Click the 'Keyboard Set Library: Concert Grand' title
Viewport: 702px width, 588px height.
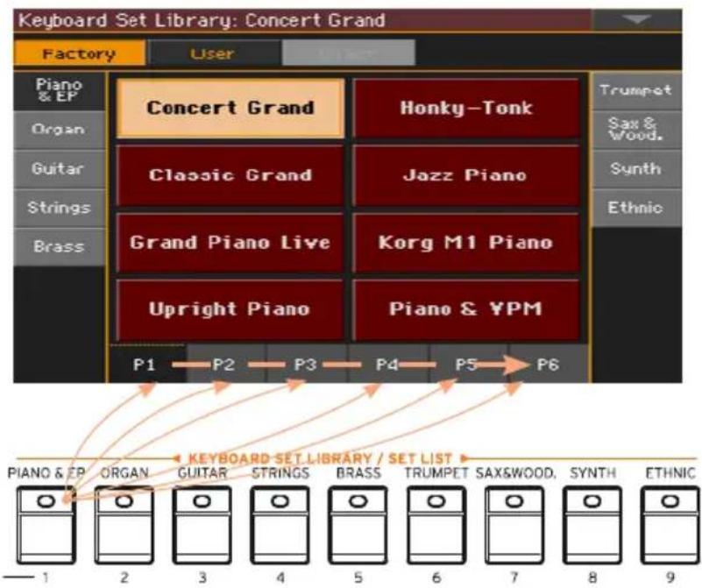tap(202, 20)
